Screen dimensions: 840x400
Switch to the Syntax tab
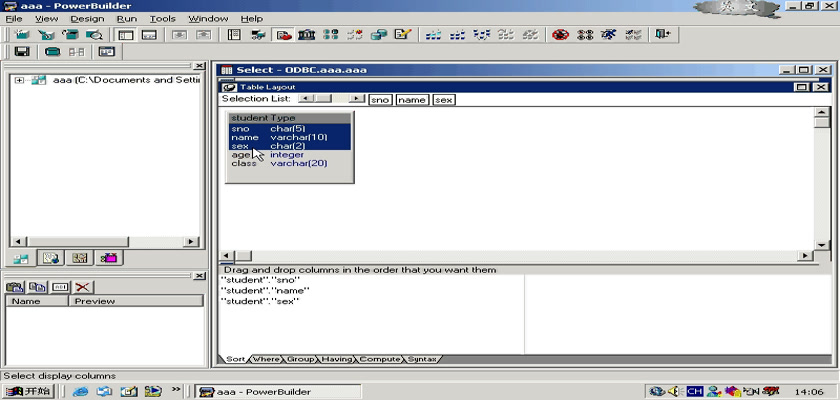coord(422,359)
